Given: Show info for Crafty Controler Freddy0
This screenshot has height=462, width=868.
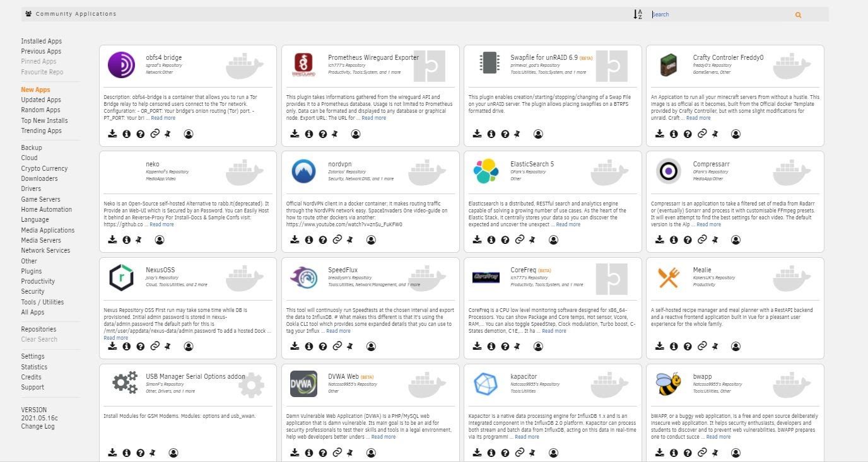Looking at the screenshot, I should point(674,134).
